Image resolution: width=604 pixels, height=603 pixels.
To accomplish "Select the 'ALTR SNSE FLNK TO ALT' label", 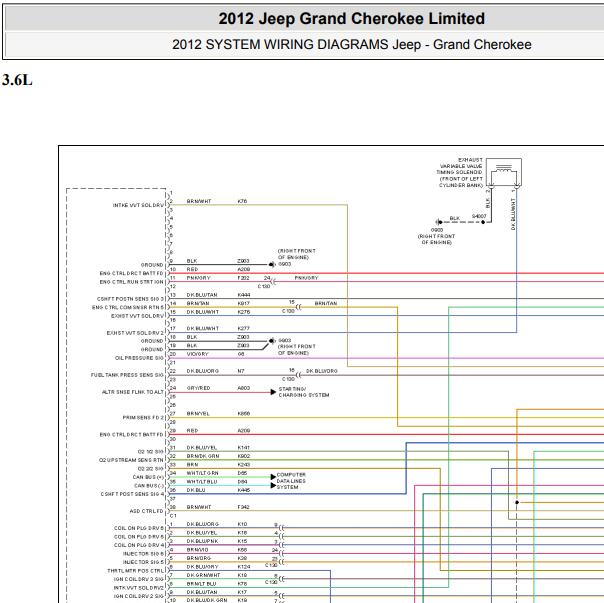I will (133, 392).
